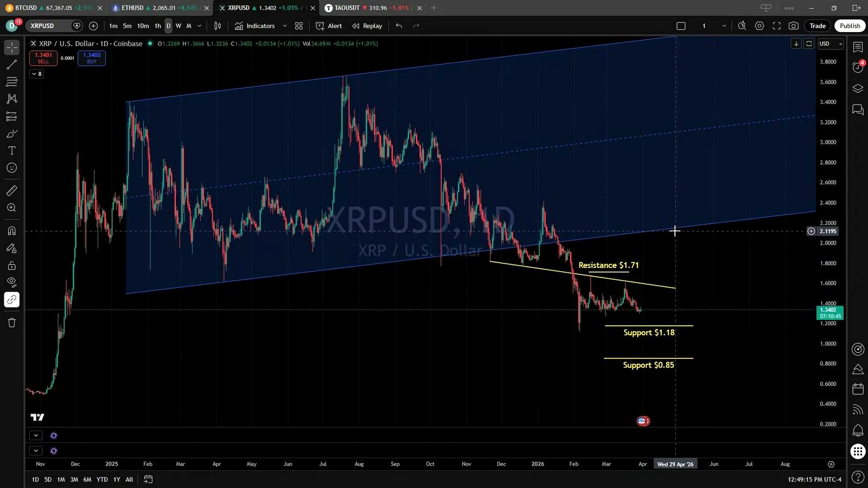Enter fullscreen mode

click(776, 25)
